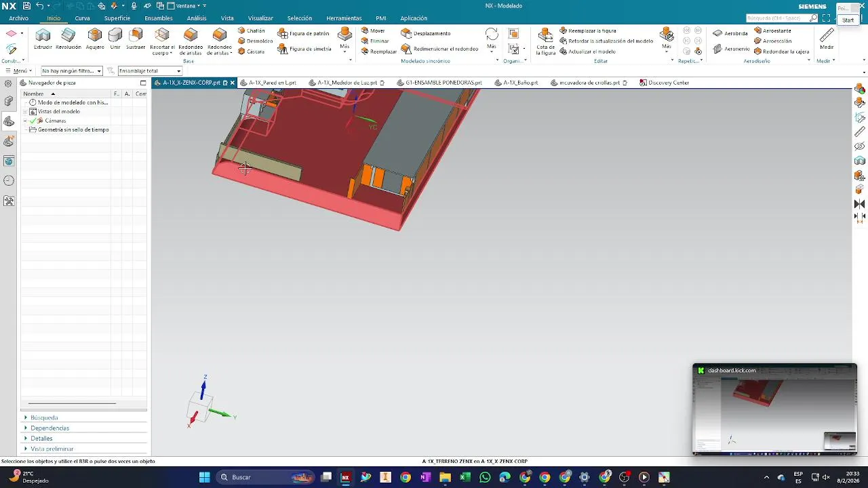Click the Mover synchronous tool

click(x=373, y=30)
